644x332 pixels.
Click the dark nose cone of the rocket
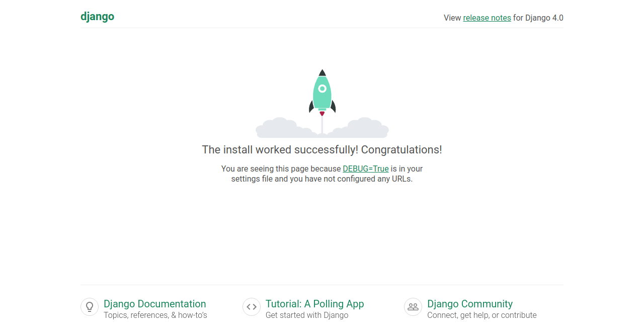point(322,73)
